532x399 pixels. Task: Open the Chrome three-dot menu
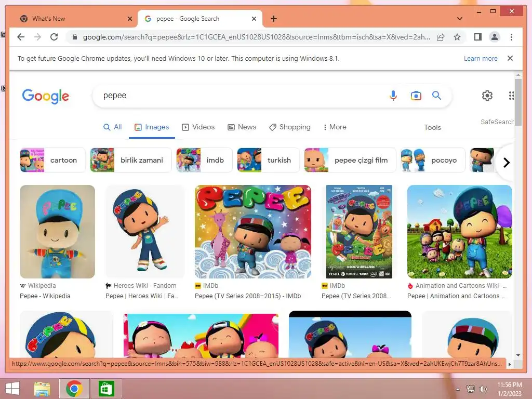click(511, 37)
